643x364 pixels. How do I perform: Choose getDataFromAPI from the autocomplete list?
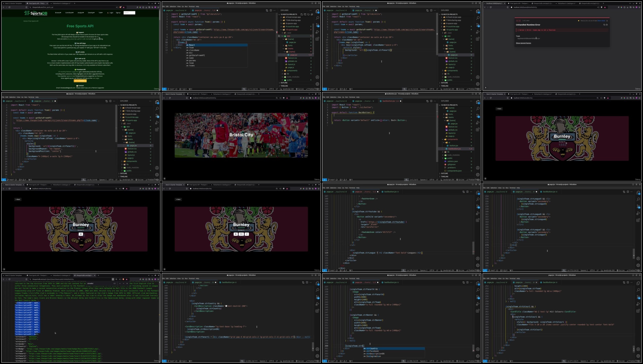point(197,55)
